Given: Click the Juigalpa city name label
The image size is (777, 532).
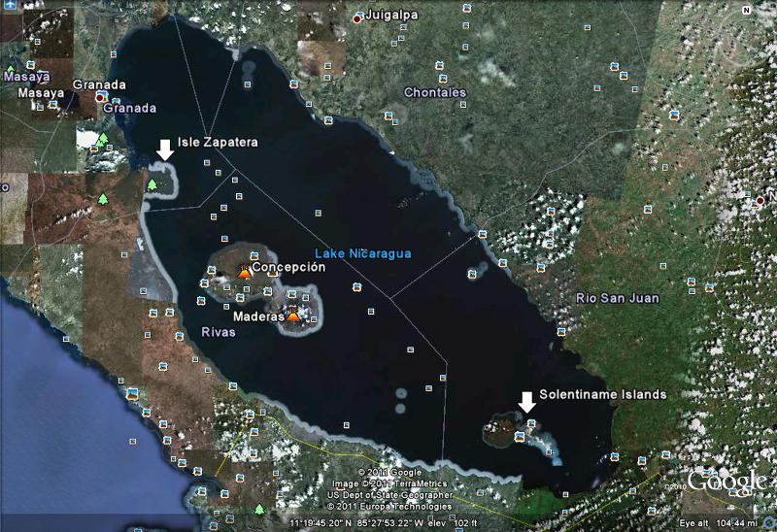Looking at the screenshot, I should click(391, 16).
